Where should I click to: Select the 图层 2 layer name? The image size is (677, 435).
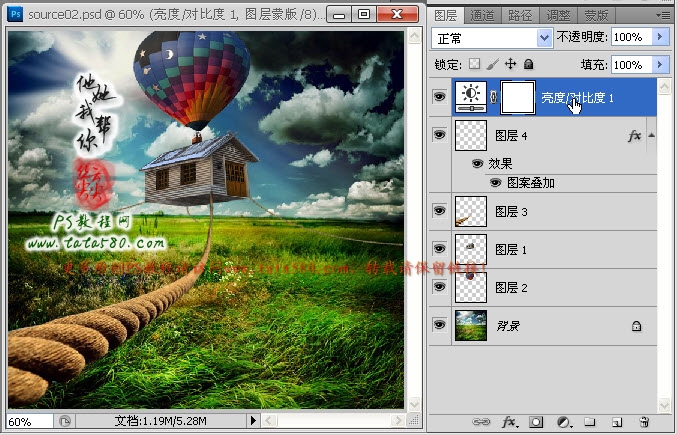(511, 288)
